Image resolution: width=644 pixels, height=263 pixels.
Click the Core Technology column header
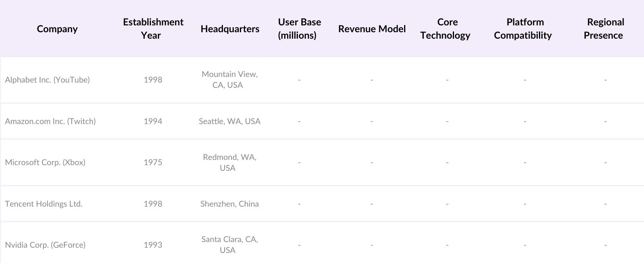[446, 29]
